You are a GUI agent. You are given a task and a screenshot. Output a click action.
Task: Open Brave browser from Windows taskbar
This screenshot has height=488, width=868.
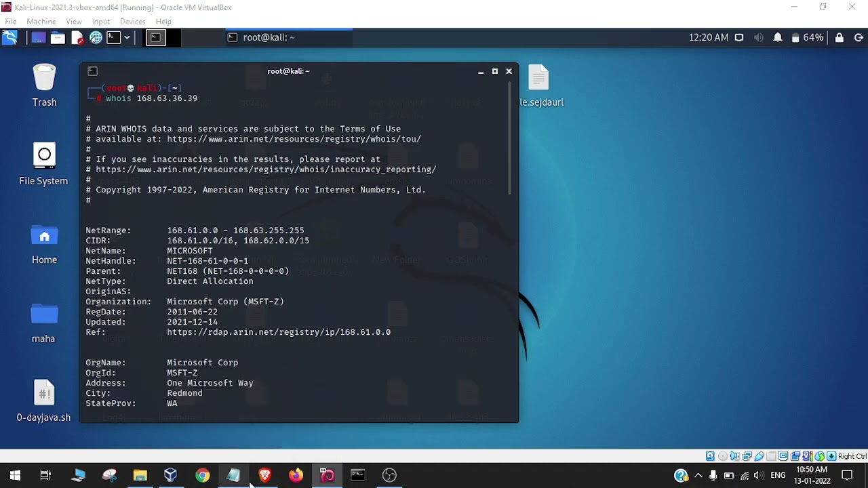click(x=264, y=475)
